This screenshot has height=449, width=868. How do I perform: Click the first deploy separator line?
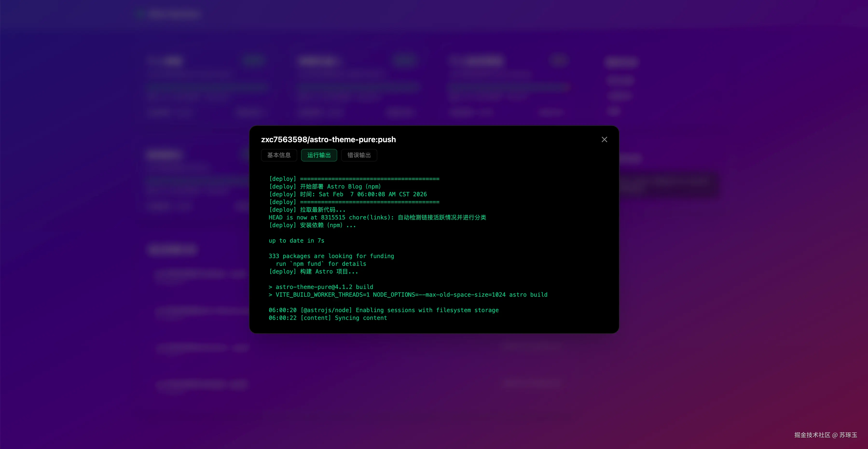(x=354, y=179)
